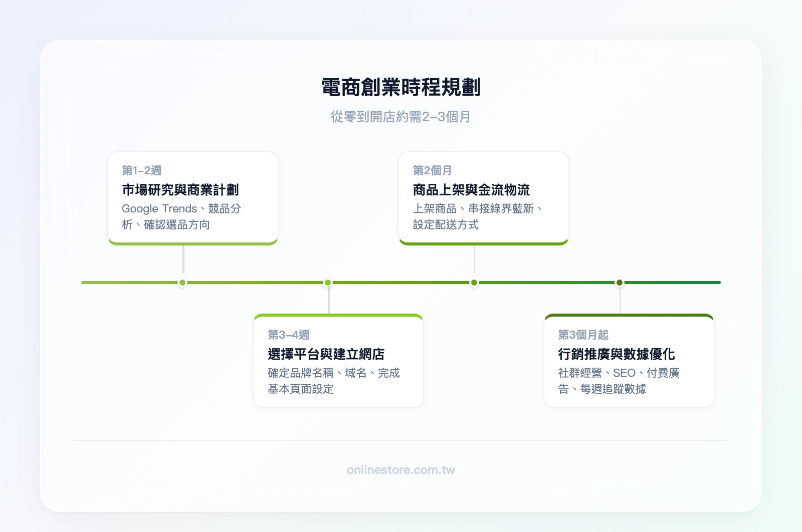Select the 行銷推廣與數據優化 card

pyautogui.click(x=629, y=360)
